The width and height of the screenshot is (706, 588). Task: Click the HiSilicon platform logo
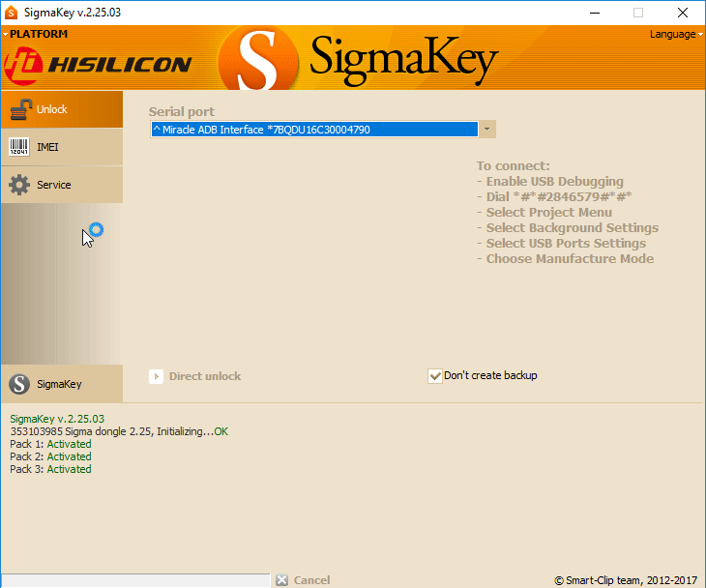click(98, 66)
